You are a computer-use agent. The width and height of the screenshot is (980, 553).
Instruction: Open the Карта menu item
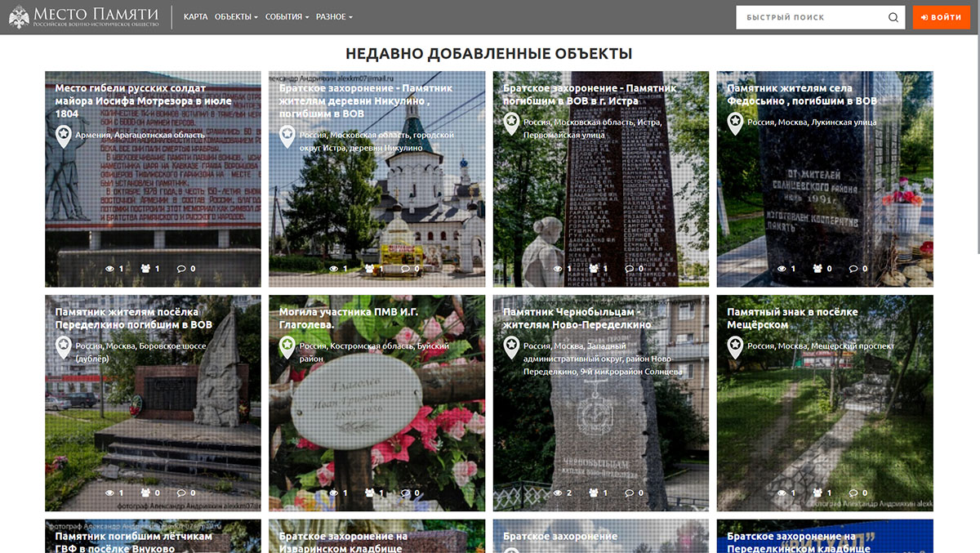[x=195, y=17]
